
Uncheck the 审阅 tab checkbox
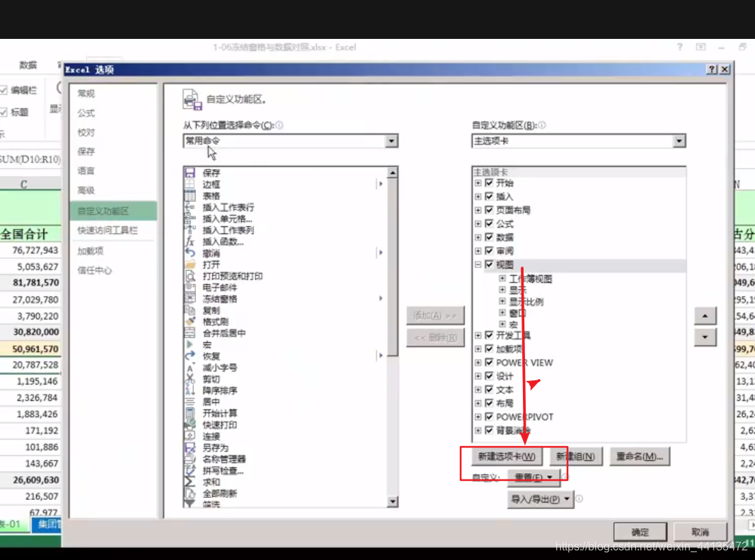pyautogui.click(x=489, y=250)
